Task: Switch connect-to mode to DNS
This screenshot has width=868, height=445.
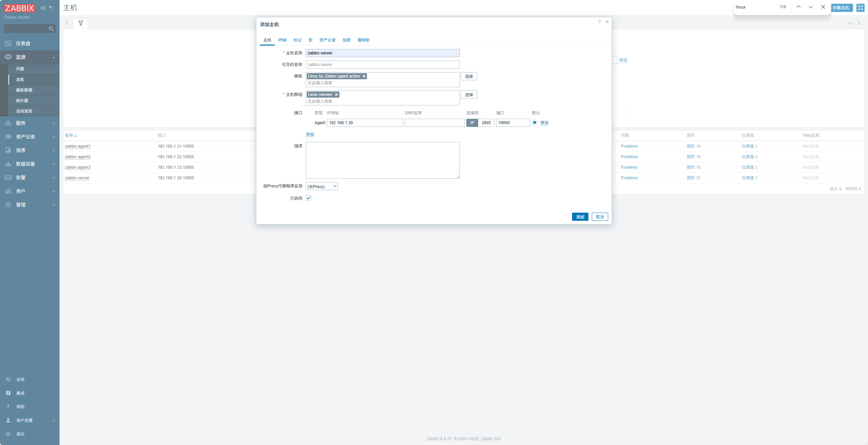Action: pos(486,123)
